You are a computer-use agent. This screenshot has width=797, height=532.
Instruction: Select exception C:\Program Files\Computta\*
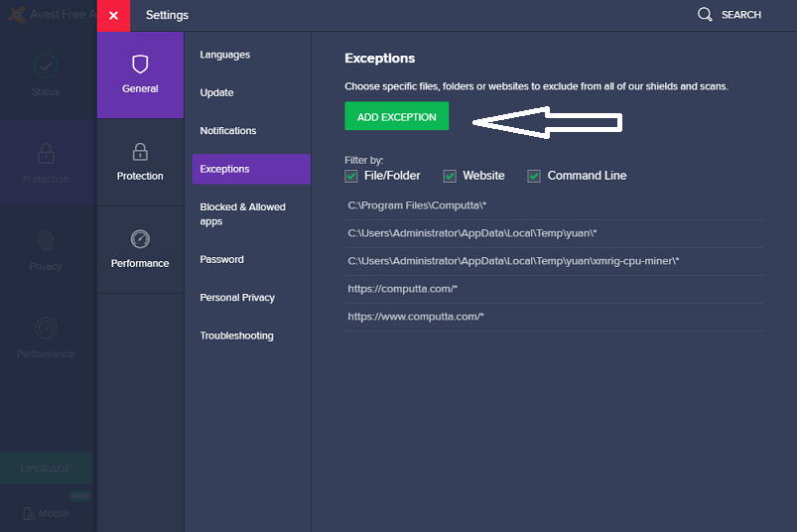click(555, 205)
